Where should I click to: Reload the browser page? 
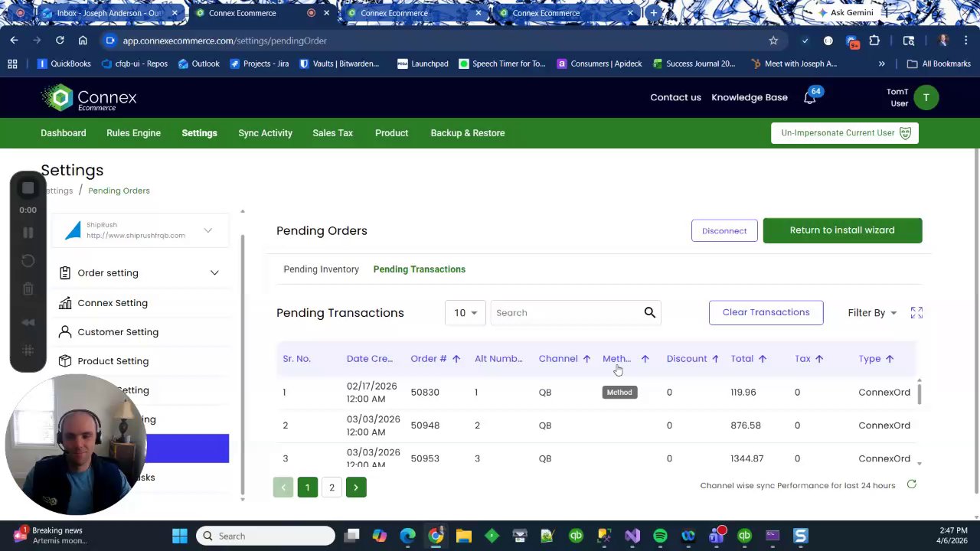(60, 41)
